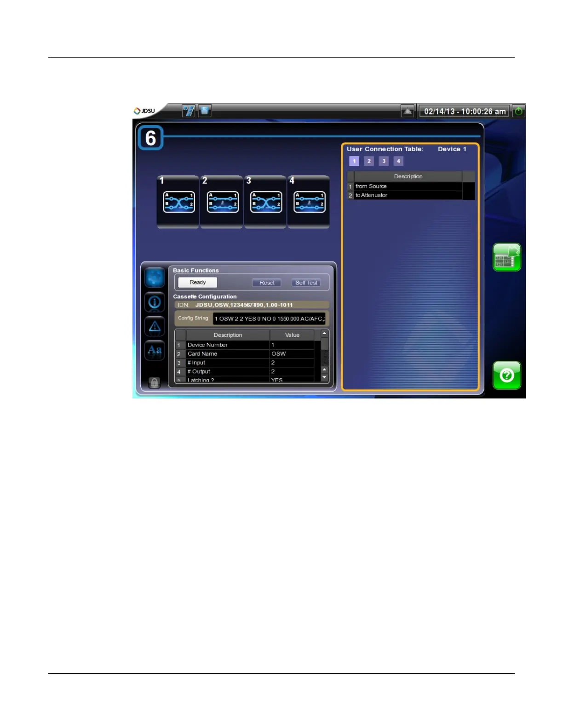Click the save disk icon in top bar
The width and height of the screenshot is (563, 728).
tap(205, 111)
